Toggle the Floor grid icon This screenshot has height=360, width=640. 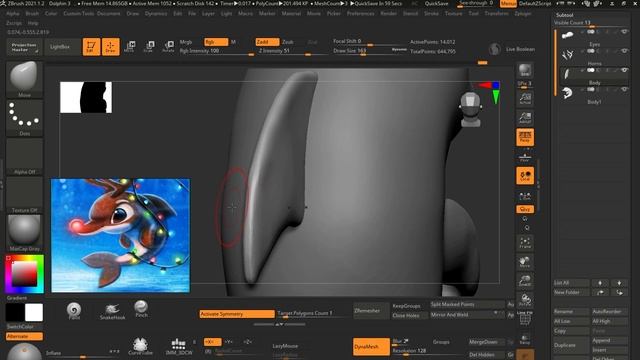[525, 156]
